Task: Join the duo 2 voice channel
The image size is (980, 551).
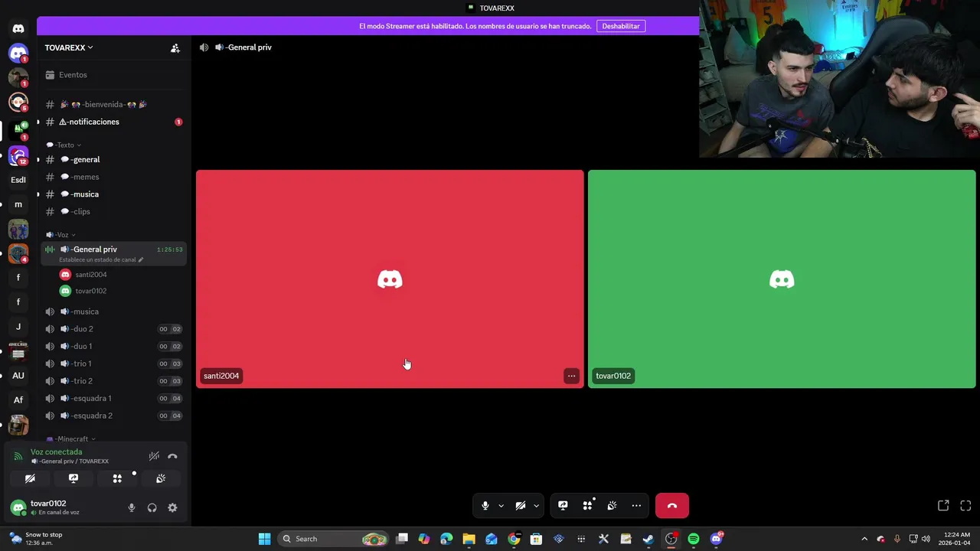Action: point(113,329)
